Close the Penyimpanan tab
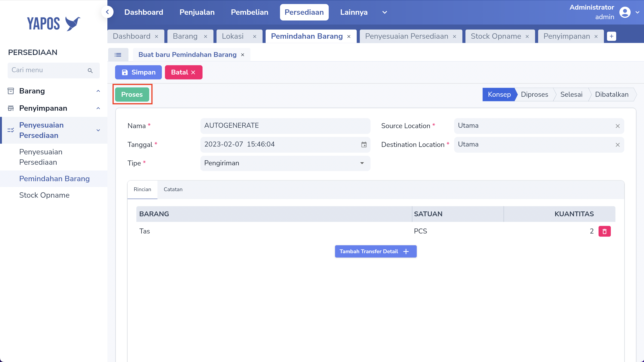 (596, 36)
